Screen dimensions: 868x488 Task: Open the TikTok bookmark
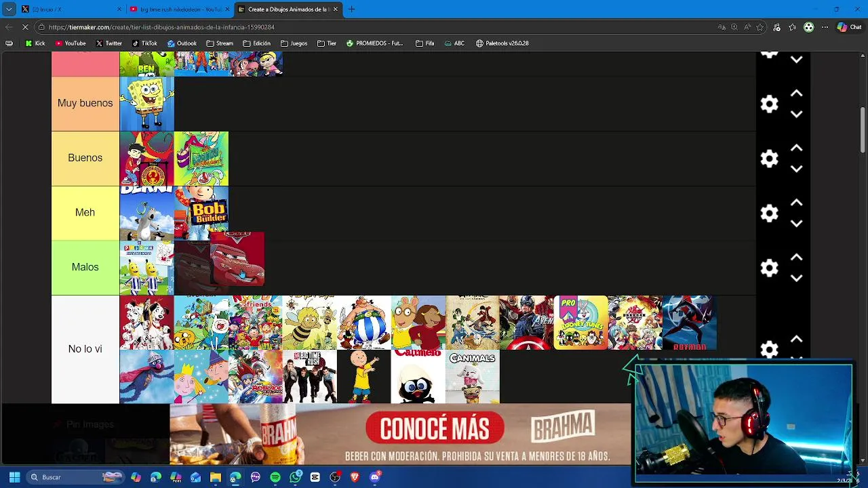point(144,43)
